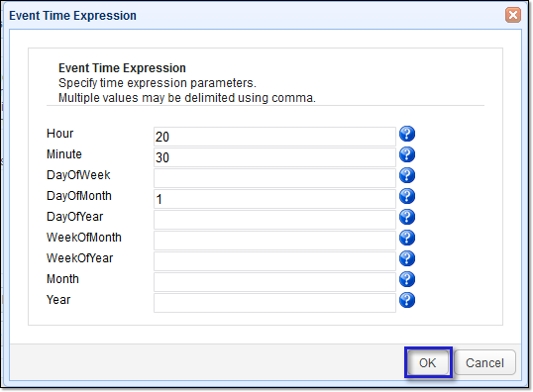View help for WeekOfMonth field
533x392 pixels.
pos(407,238)
